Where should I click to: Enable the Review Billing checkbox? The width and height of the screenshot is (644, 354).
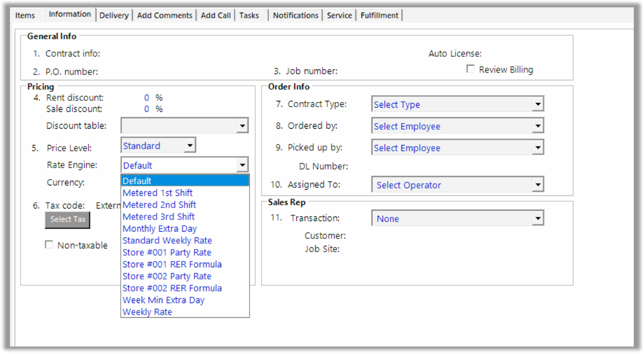470,69
